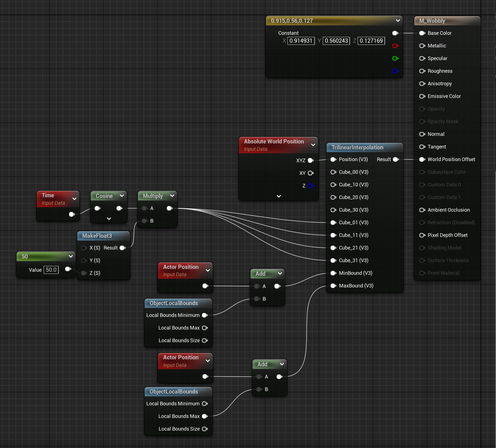Click the Time node output pin
The width and height of the screenshot is (496, 448).
pyautogui.click(x=72, y=214)
